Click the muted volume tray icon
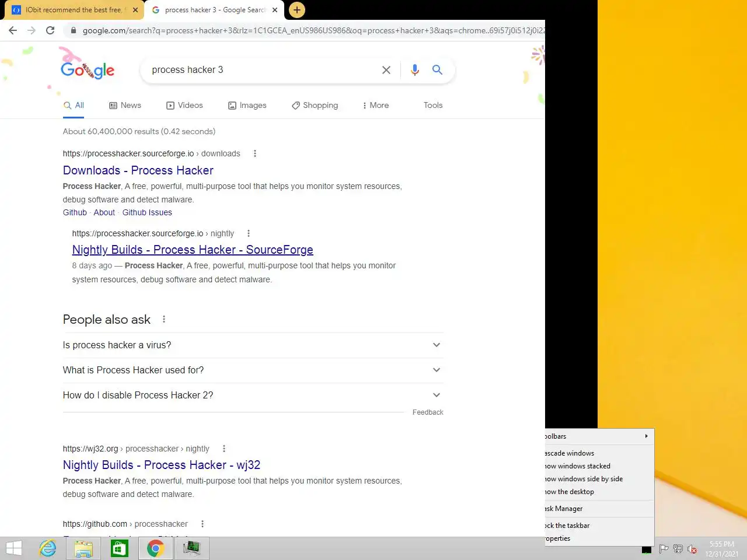The width and height of the screenshot is (747, 560). (692, 549)
